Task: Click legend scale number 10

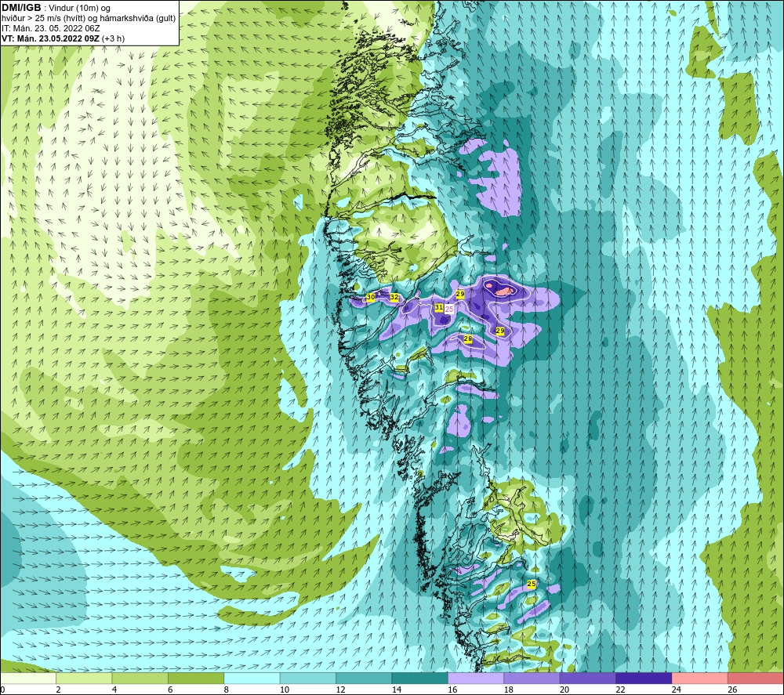Action: (285, 690)
